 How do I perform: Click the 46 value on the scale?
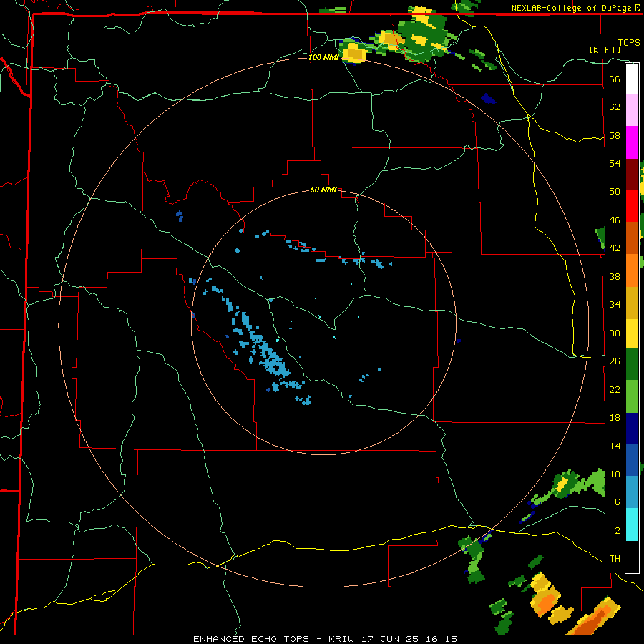coord(615,220)
